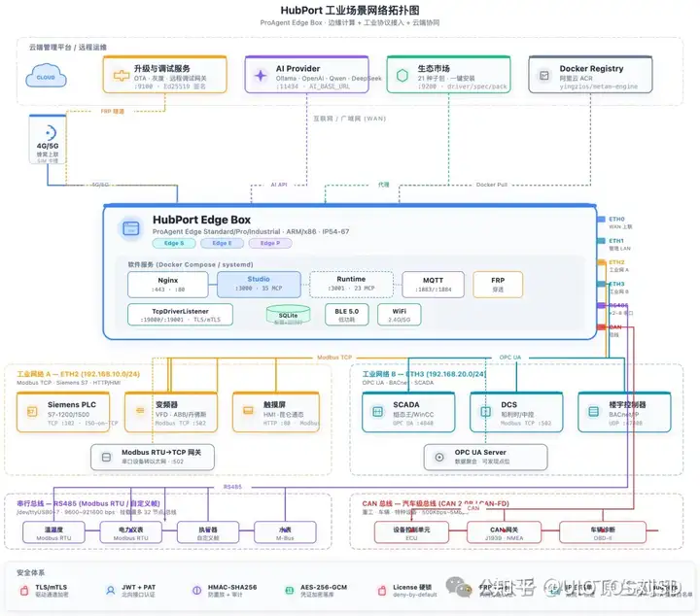Select the AI Provider sparkle icon
This screenshot has width=700, height=616.
pos(261,76)
